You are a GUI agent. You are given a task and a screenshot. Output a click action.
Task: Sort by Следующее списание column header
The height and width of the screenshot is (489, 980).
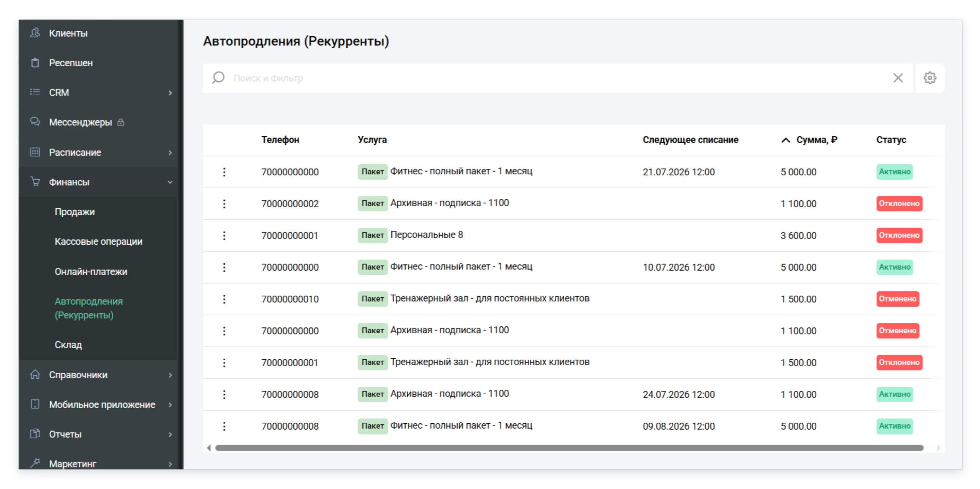coord(690,140)
